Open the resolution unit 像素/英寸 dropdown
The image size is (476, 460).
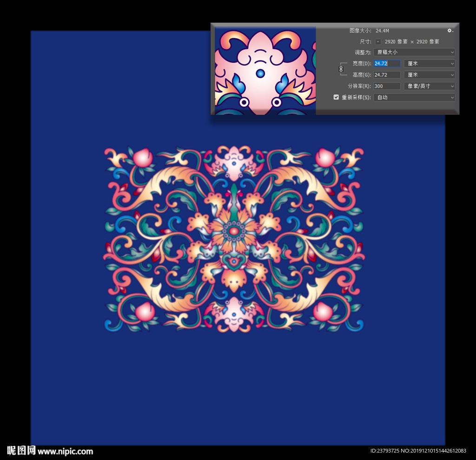point(429,86)
